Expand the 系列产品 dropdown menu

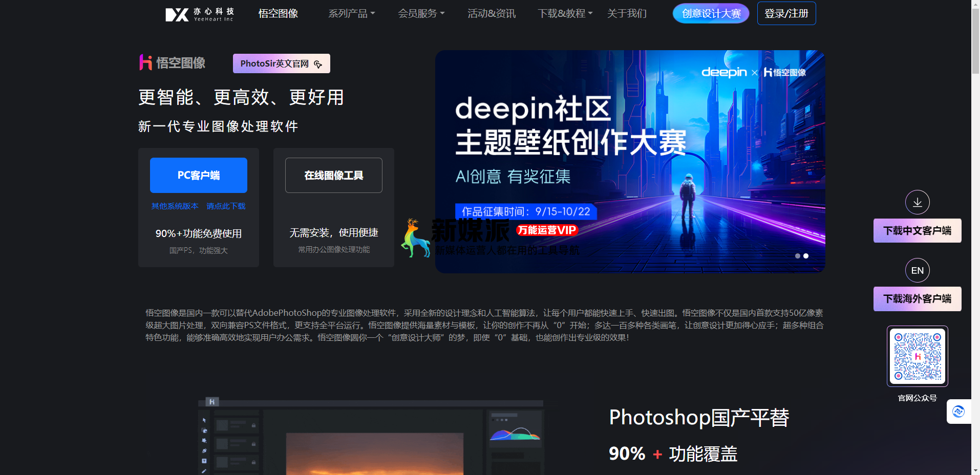click(x=352, y=14)
